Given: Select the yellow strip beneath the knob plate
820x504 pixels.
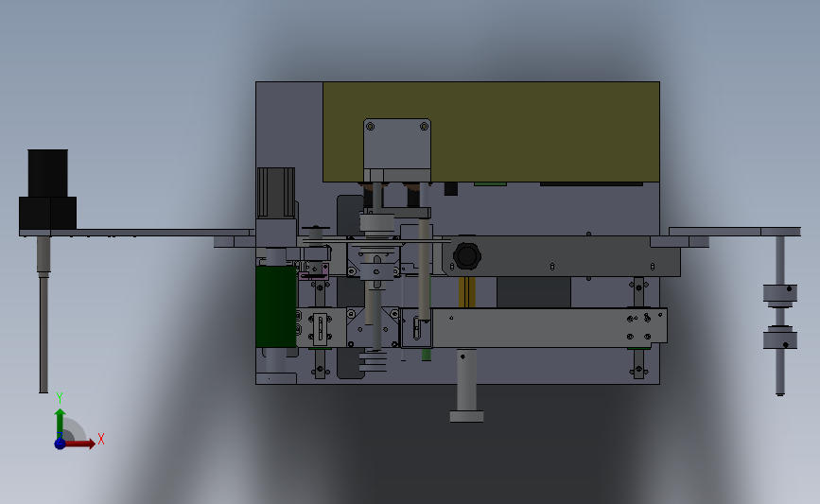Looking at the screenshot, I should click(x=467, y=292).
